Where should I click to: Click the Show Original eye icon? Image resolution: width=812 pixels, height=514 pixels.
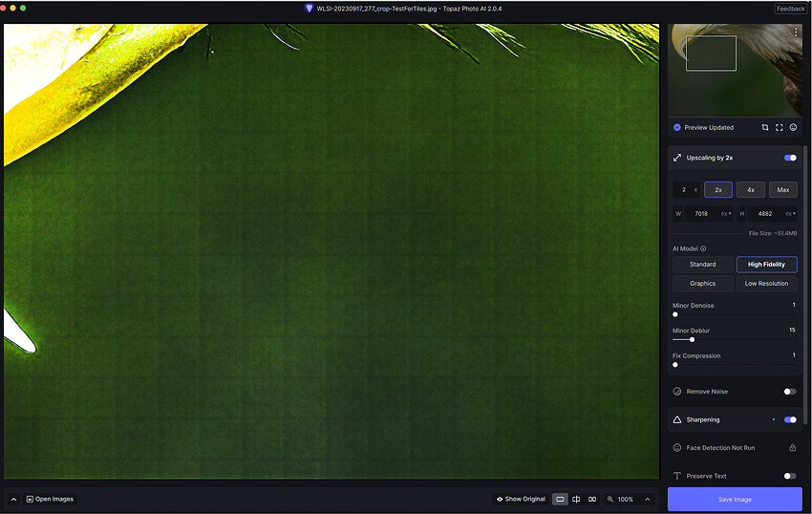coord(500,499)
